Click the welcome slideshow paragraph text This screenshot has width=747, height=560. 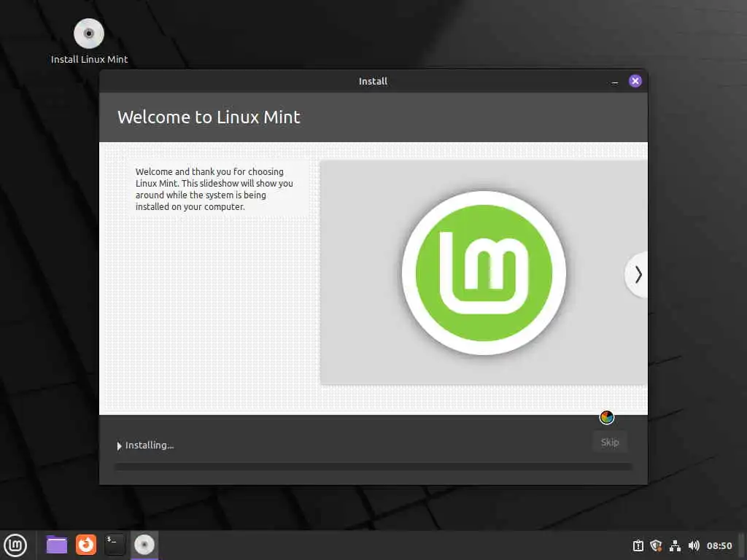[214, 189]
